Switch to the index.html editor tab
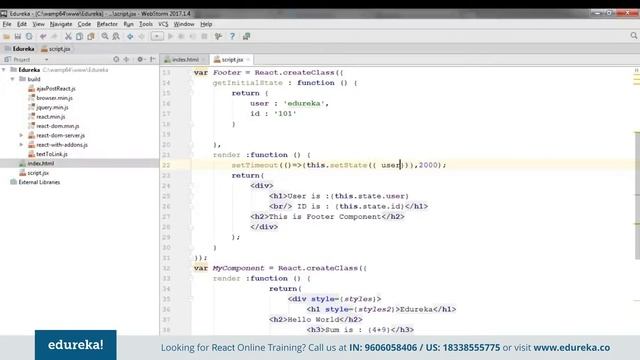 [185, 60]
